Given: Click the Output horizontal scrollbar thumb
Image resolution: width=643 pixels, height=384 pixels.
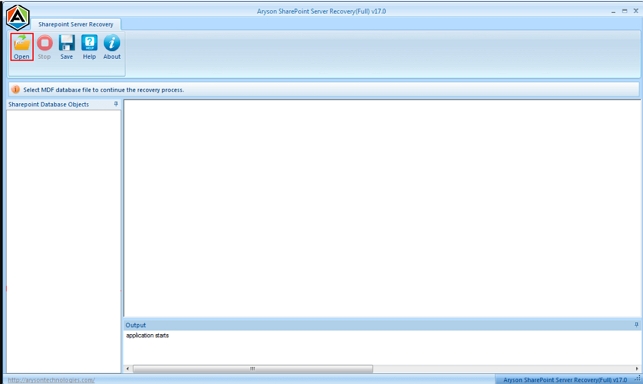Looking at the screenshot, I should [x=253, y=368].
